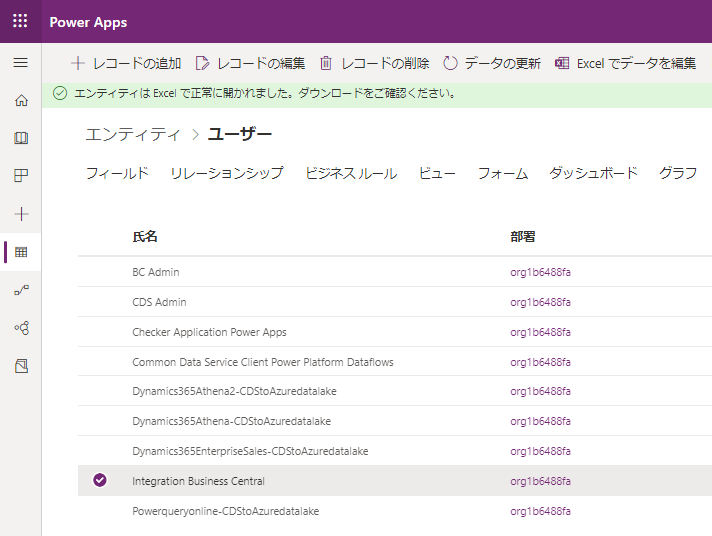The height and width of the screenshot is (536, 712).
Task: Sort by the 氏名 column header
Action: [x=145, y=237]
